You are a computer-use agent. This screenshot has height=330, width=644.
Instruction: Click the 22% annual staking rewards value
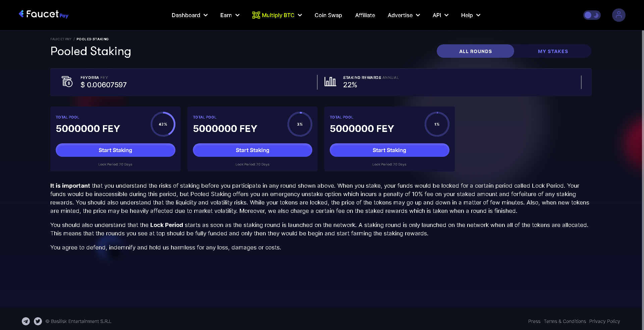[x=350, y=85]
